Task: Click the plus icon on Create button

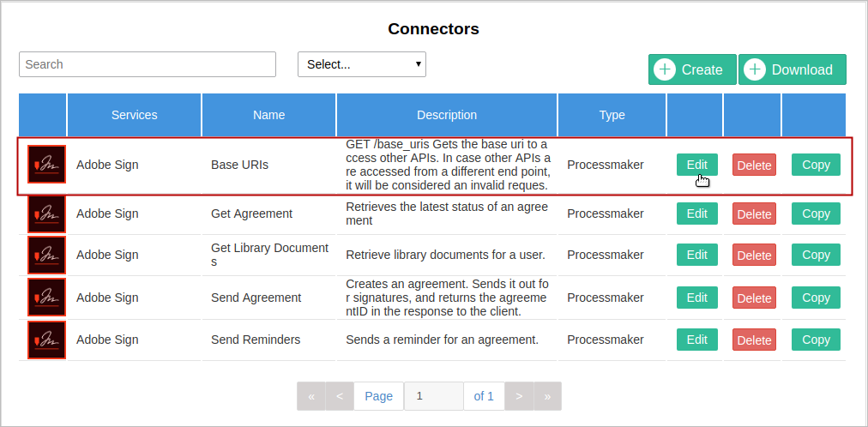Action: [x=665, y=70]
